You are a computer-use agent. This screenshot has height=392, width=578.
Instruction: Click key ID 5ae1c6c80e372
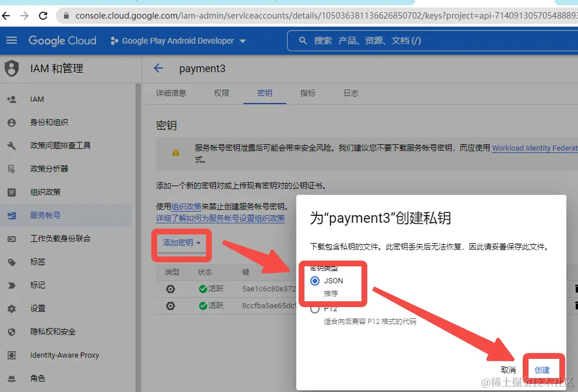point(269,289)
